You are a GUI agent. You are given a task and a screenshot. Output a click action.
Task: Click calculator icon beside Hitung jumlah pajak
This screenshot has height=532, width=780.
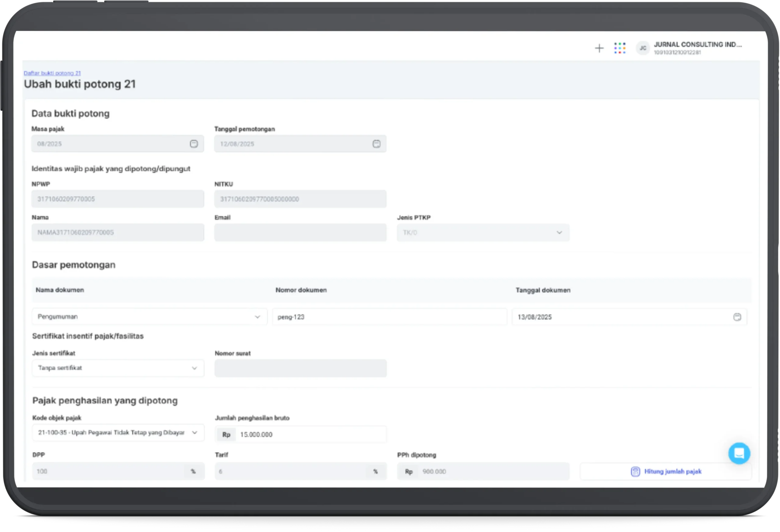(635, 471)
